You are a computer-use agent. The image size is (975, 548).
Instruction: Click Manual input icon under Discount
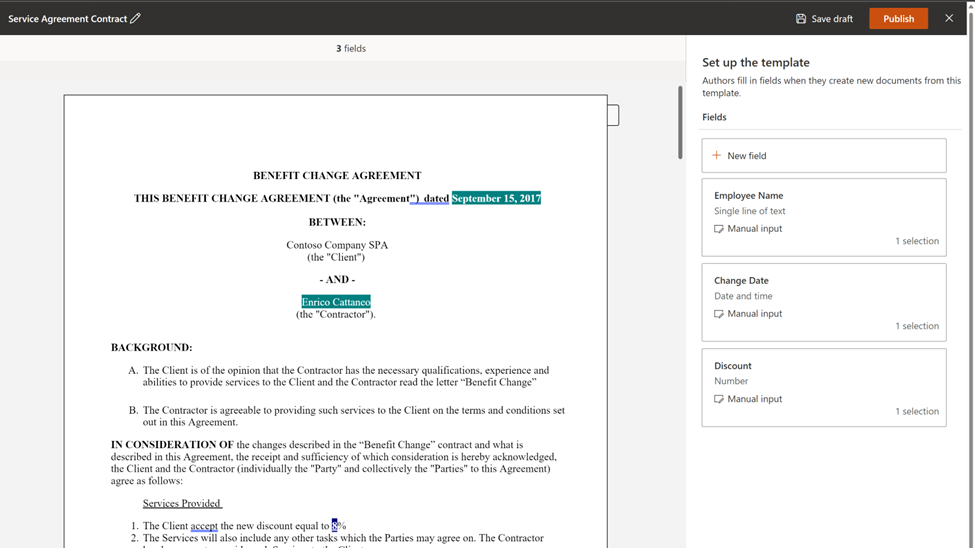pos(719,399)
